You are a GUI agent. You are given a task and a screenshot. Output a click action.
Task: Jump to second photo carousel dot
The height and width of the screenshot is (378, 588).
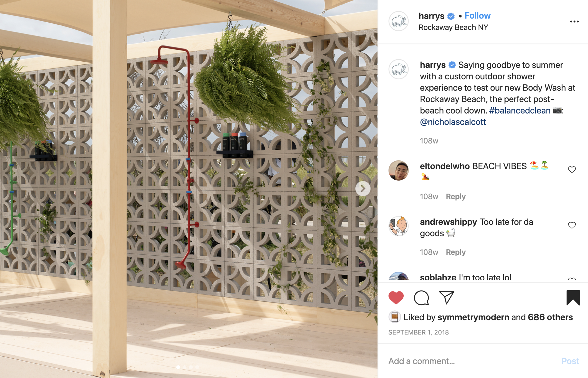(185, 367)
